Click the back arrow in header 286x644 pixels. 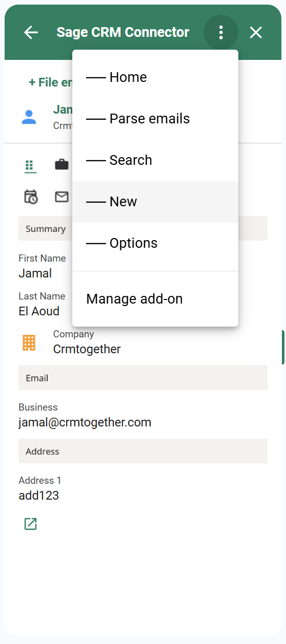(x=31, y=32)
